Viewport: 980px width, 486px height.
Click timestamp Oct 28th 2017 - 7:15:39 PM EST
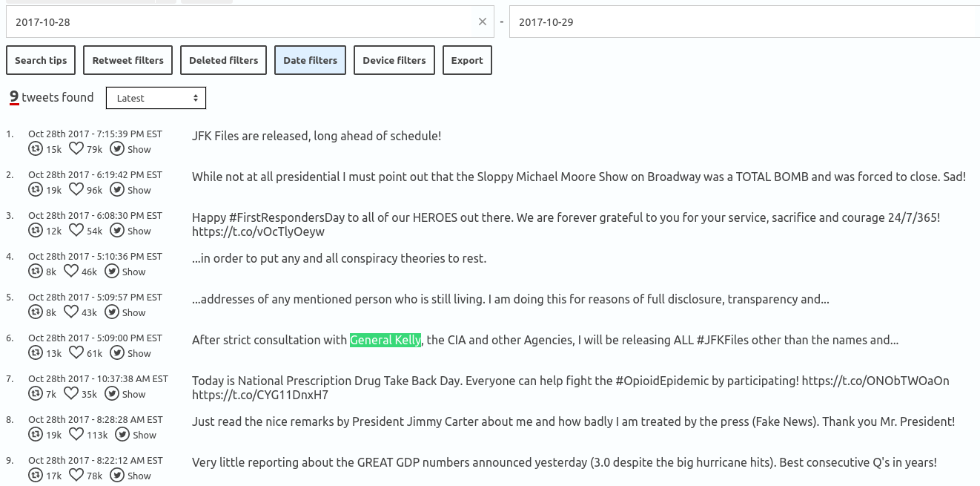pos(95,134)
